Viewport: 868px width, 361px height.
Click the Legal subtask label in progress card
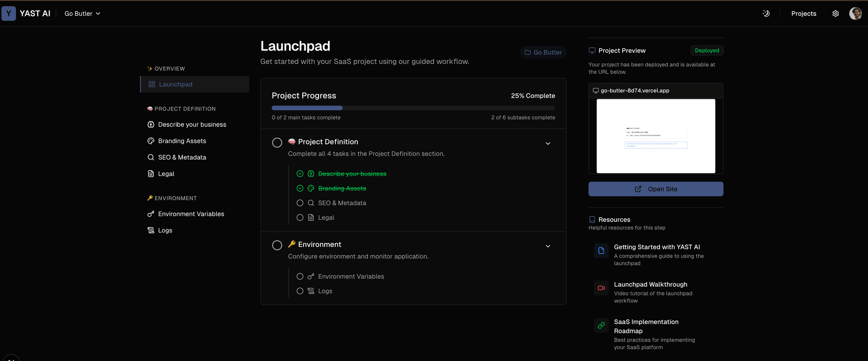point(326,218)
